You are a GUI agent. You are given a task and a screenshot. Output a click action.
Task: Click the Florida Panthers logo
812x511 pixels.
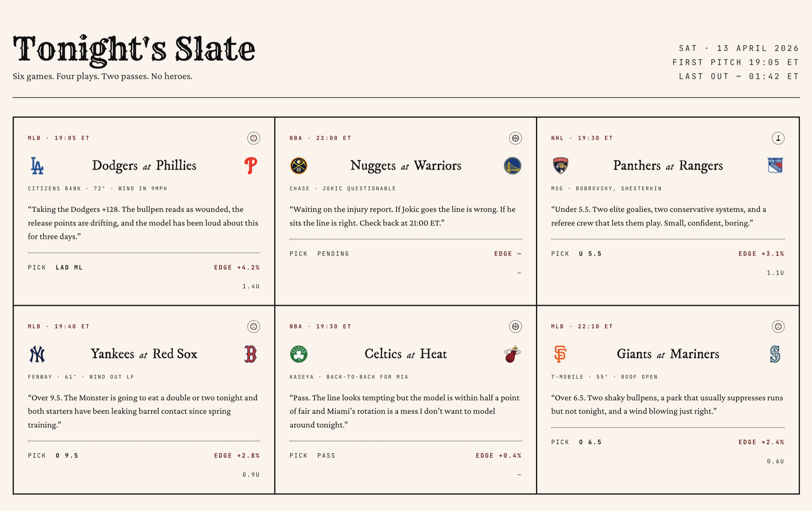click(x=560, y=166)
